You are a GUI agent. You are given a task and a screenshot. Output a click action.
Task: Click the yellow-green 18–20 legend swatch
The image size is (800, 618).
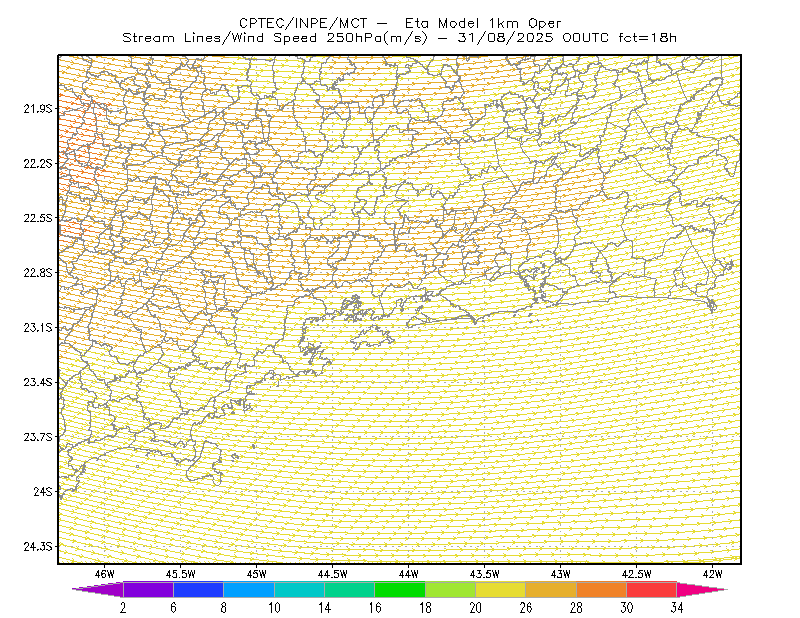pyautogui.click(x=450, y=589)
